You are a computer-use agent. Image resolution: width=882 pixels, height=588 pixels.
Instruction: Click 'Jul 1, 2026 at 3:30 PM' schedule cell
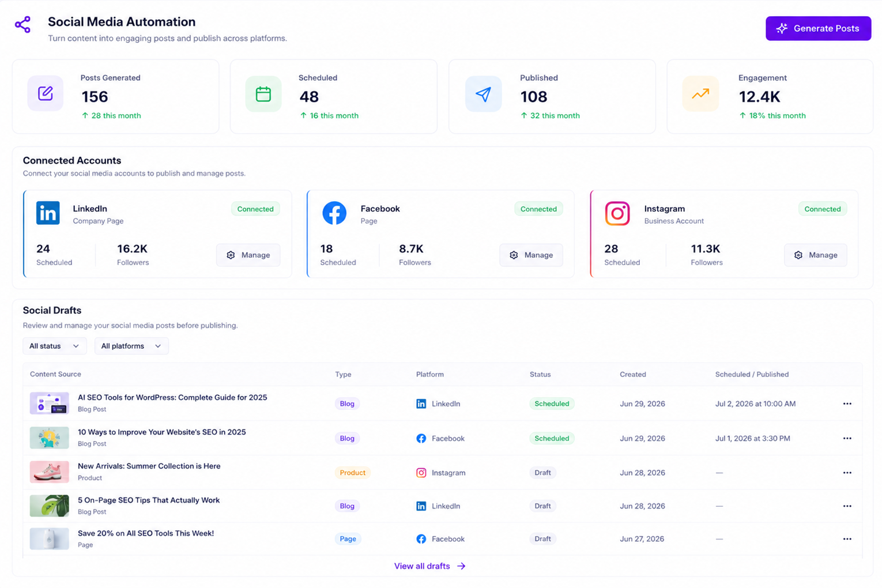point(753,438)
